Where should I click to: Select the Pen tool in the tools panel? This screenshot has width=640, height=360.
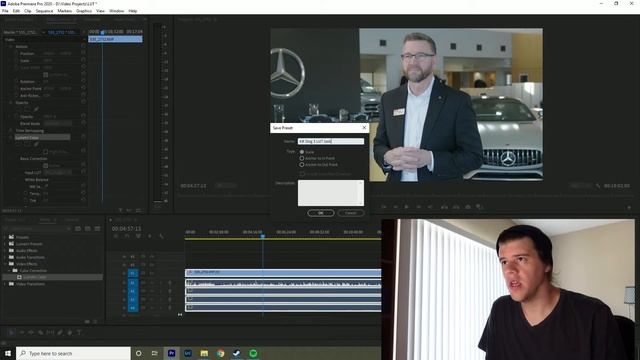(x=60, y=332)
